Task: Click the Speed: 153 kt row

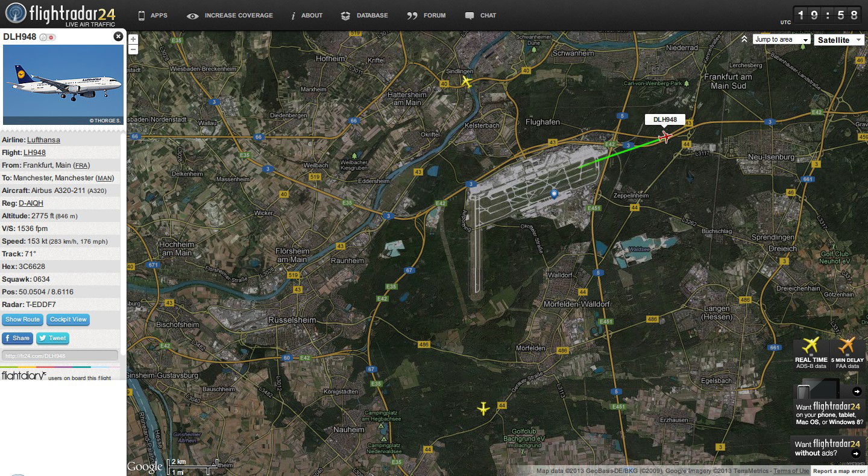Action: pos(60,241)
